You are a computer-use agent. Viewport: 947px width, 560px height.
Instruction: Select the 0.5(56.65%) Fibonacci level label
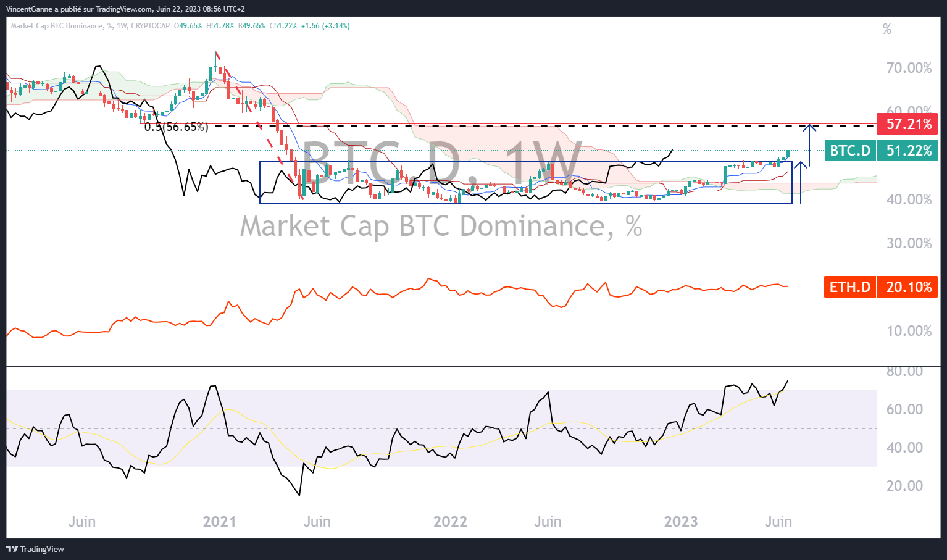pos(176,127)
